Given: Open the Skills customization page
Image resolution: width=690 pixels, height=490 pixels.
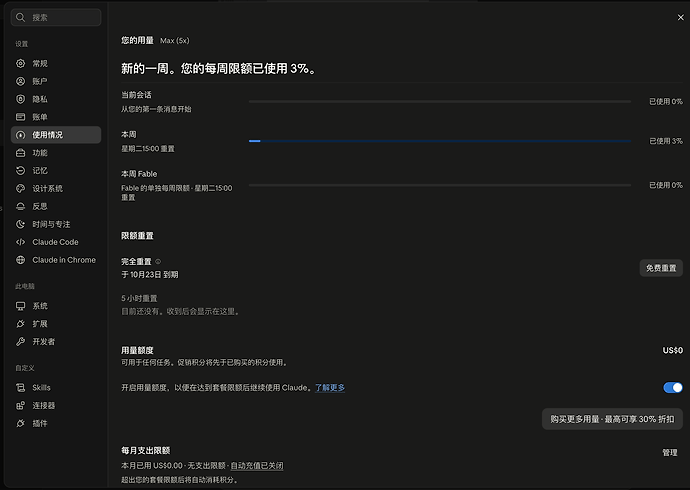Looking at the screenshot, I should tap(56, 388).
